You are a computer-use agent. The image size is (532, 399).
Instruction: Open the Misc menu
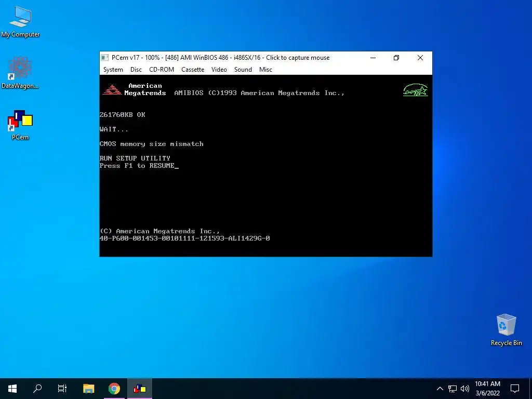pyautogui.click(x=265, y=70)
